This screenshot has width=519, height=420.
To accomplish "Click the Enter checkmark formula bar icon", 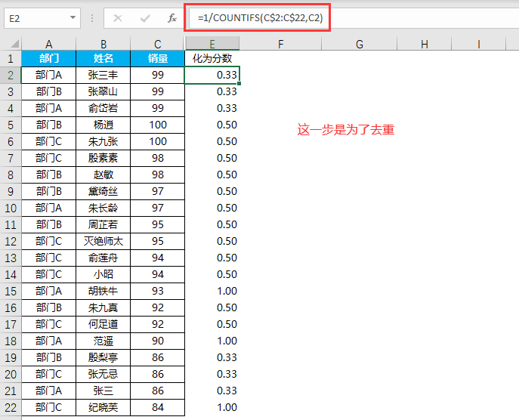I will pyautogui.click(x=145, y=18).
